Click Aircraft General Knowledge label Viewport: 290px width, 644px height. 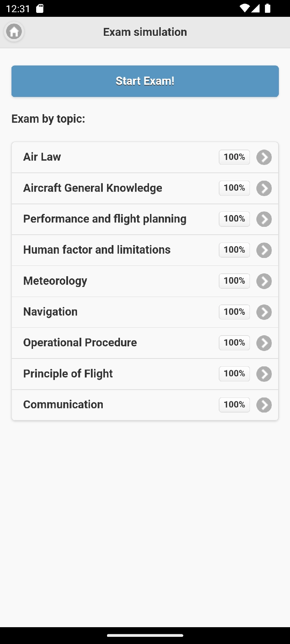tap(93, 188)
